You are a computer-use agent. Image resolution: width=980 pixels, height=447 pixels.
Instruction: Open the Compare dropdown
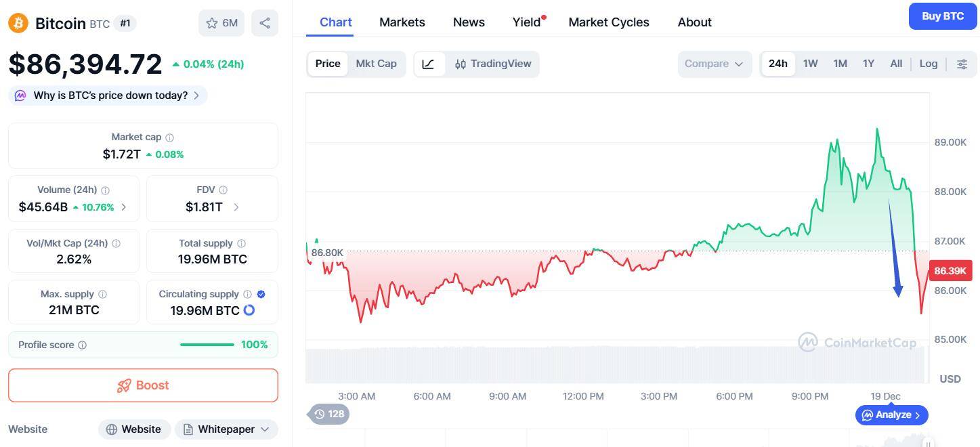(x=714, y=64)
